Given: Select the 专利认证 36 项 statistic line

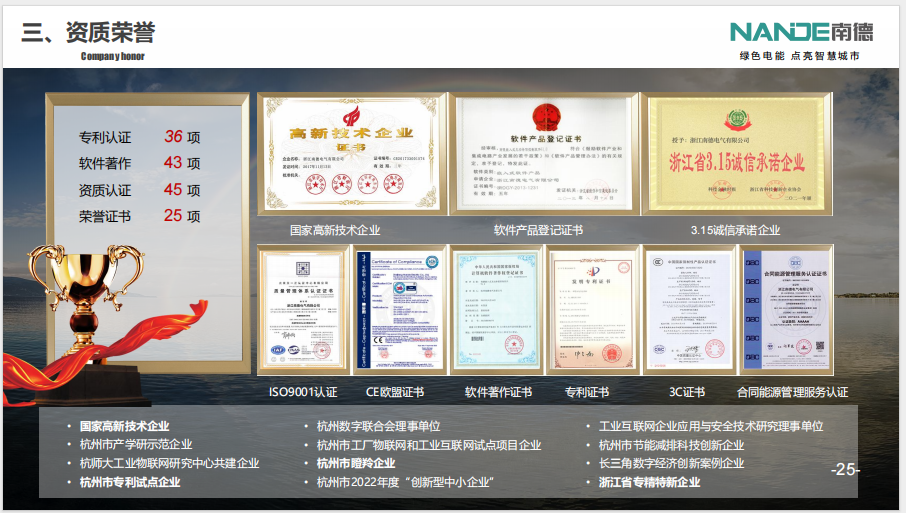Looking at the screenshot, I should [x=139, y=137].
